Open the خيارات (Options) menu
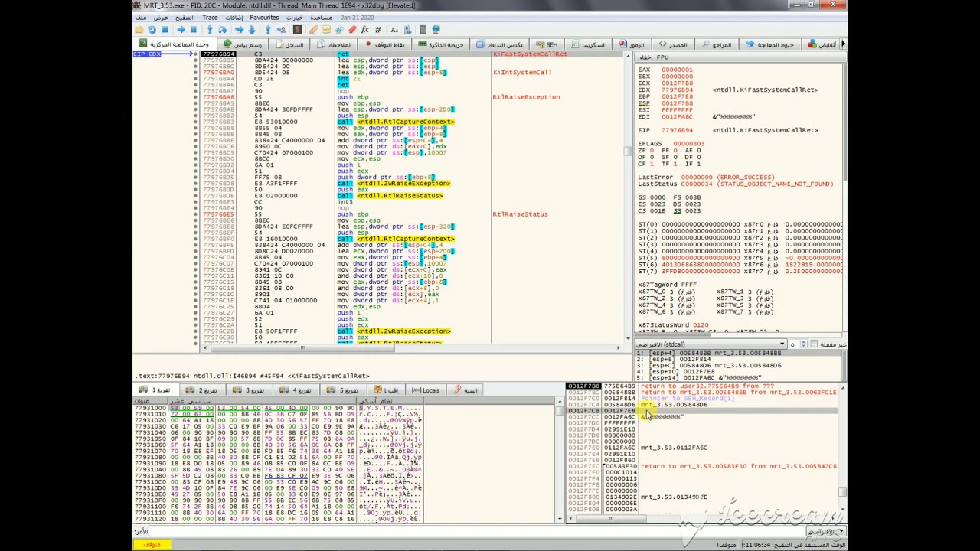The width and height of the screenshot is (980, 551). click(x=295, y=18)
